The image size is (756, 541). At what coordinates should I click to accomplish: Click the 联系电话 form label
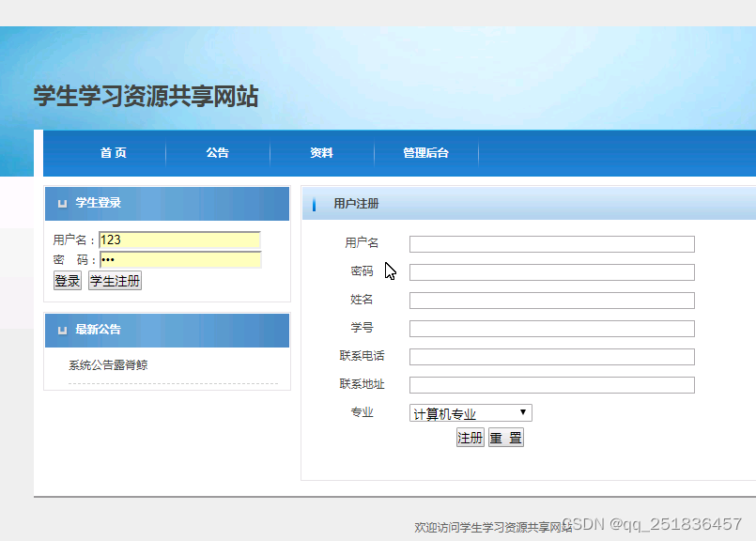click(363, 356)
